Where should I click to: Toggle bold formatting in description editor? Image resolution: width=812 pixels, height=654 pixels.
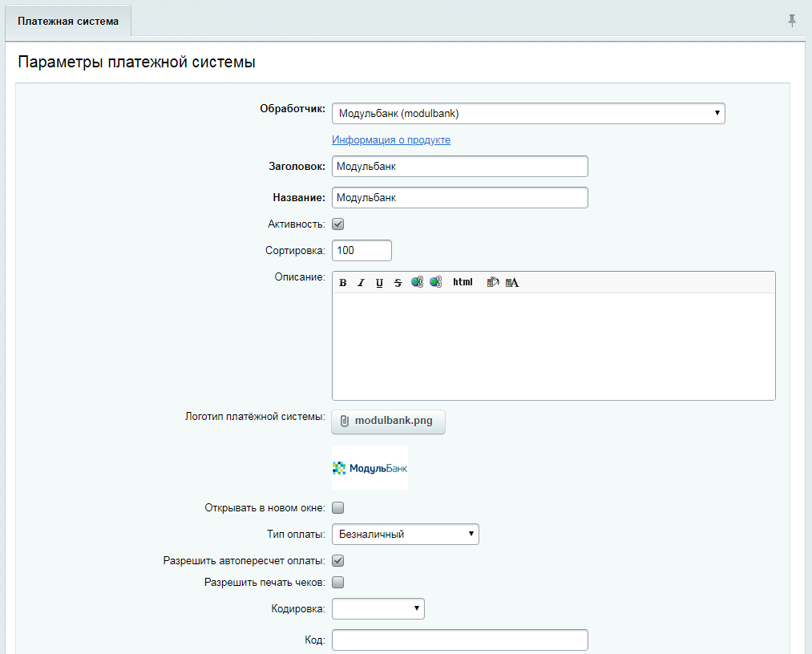(x=343, y=282)
